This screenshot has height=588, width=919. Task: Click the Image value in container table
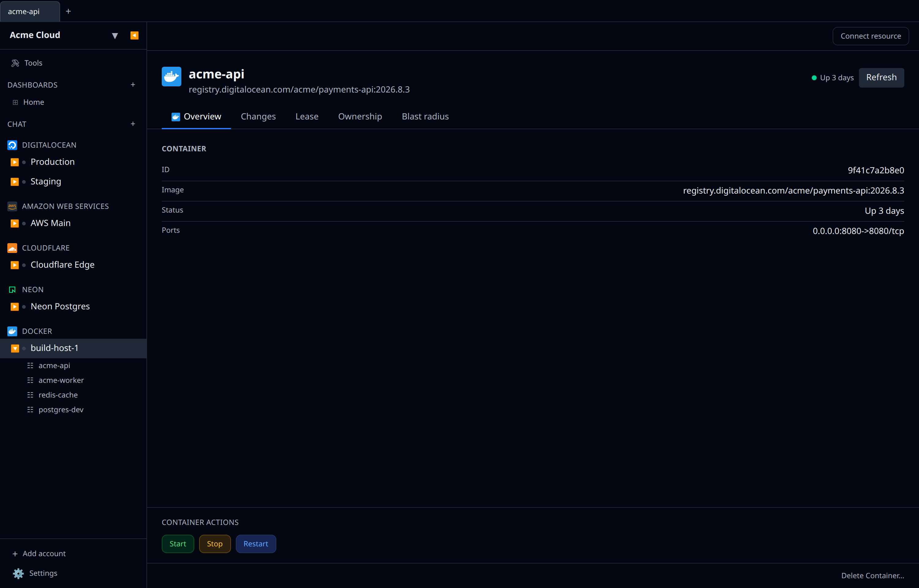pyautogui.click(x=793, y=191)
